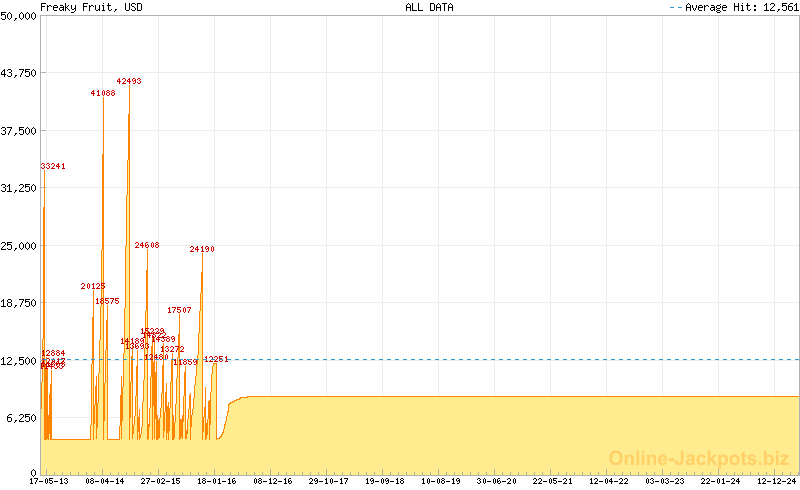Select the 24190 peak label
The height and width of the screenshot is (490, 800).
point(202,249)
